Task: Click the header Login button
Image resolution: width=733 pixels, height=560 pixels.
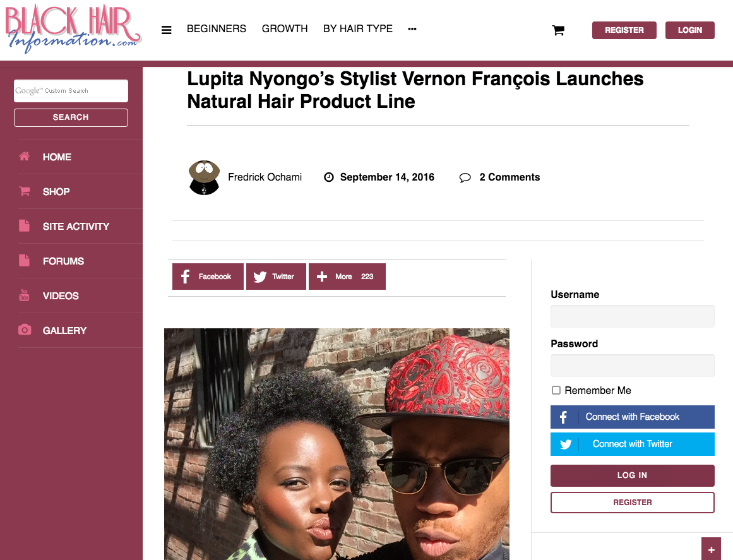Action: coord(689,30)
